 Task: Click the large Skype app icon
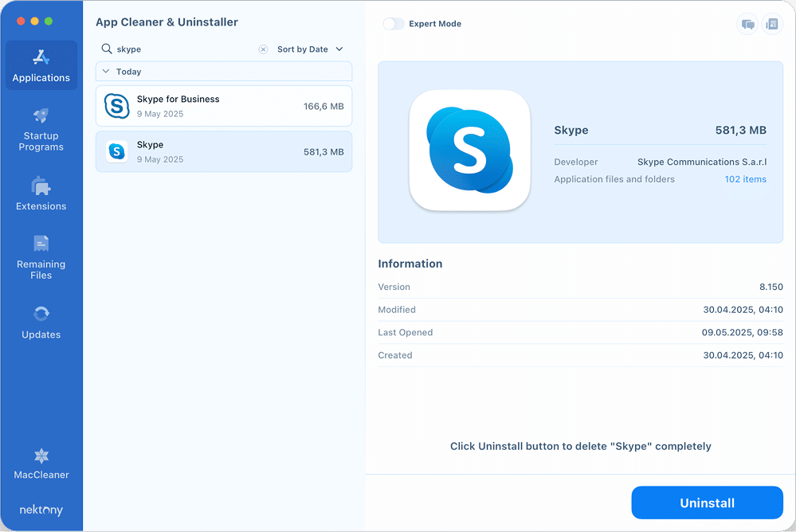click(469, 151)
